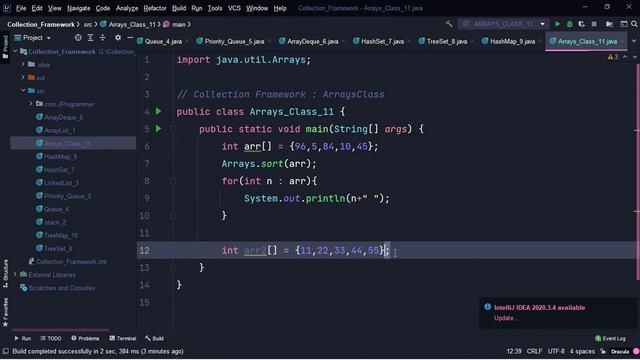Click the warnings indicator in editor
This screenshot has width=640, height=360.
pos(613,57)
